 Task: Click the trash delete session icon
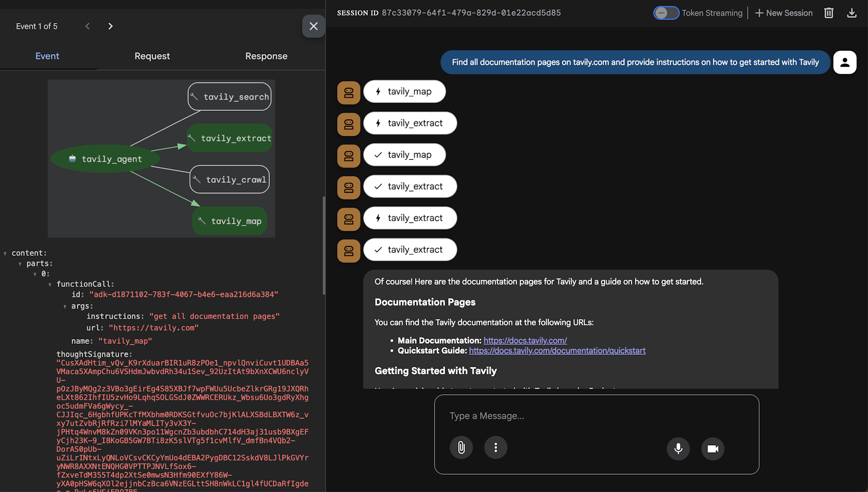click(829, 13)
